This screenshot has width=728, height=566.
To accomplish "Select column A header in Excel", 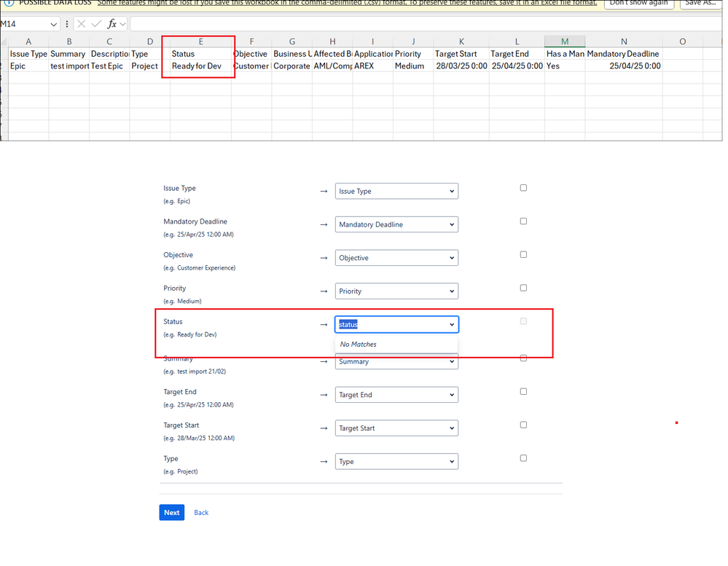I will click(x=28, y=42).
